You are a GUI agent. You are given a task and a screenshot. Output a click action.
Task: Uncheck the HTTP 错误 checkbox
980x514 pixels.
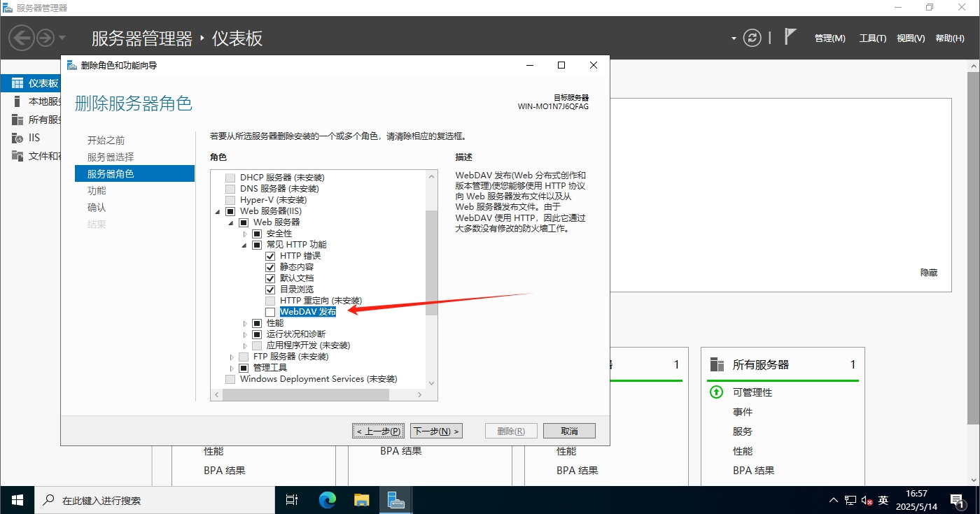[x=270, y=256]
